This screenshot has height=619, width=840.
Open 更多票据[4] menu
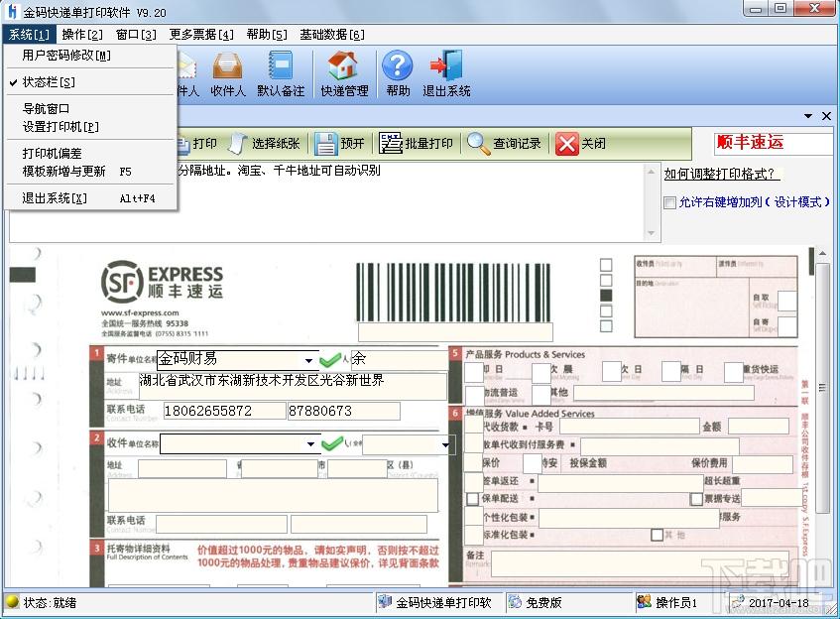(201, 35)
